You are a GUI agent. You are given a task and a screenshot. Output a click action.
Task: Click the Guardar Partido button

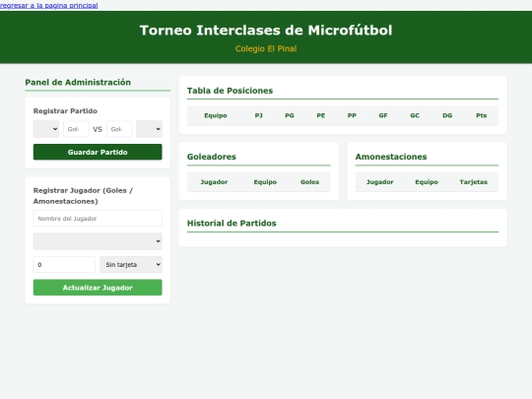98,152
